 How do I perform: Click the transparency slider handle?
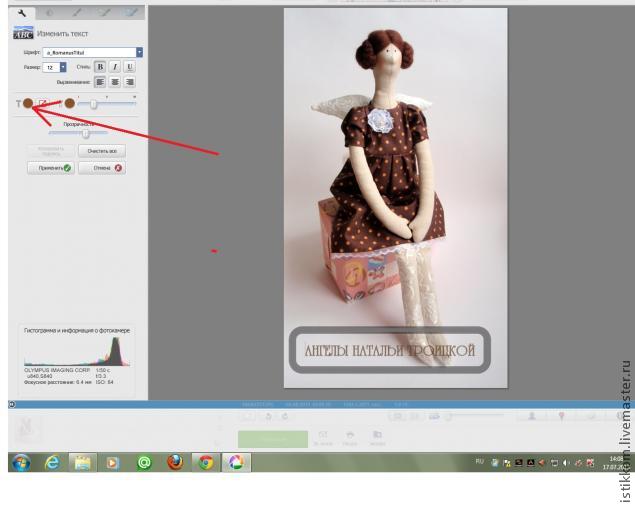point(85,133)
